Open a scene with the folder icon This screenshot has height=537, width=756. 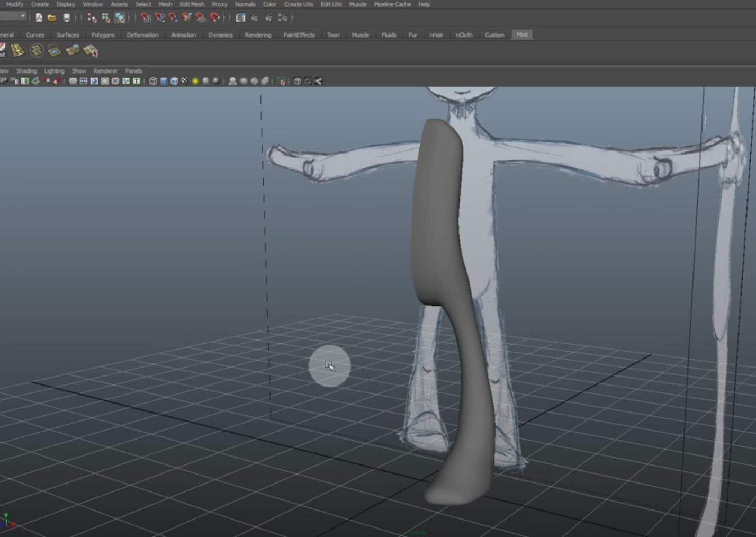click(52, 18)
